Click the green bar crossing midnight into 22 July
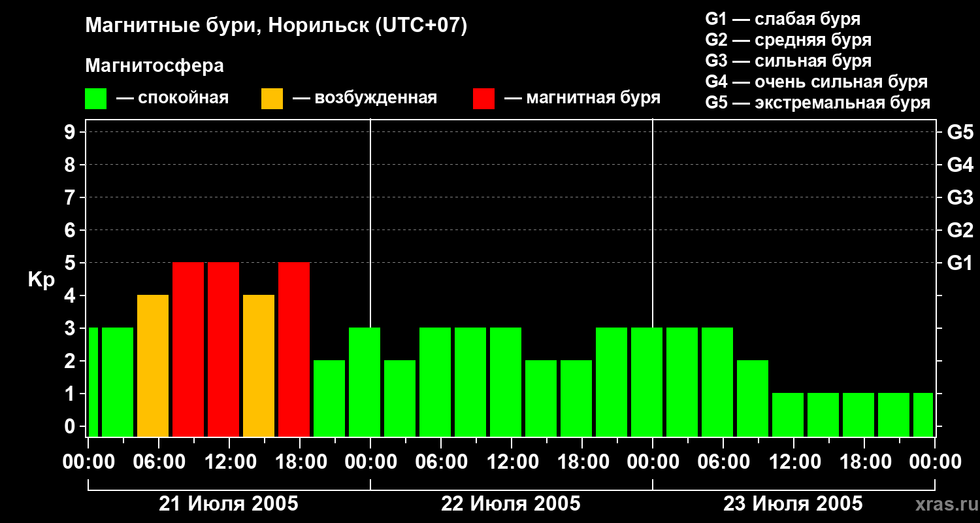This screenshot has width=980, height=523. pos(365,382)
